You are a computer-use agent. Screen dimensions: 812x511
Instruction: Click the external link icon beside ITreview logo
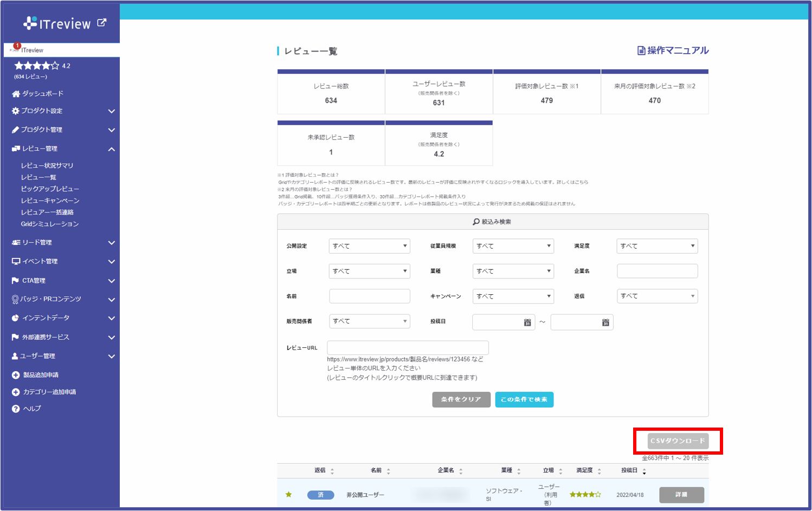coord(101,23)
